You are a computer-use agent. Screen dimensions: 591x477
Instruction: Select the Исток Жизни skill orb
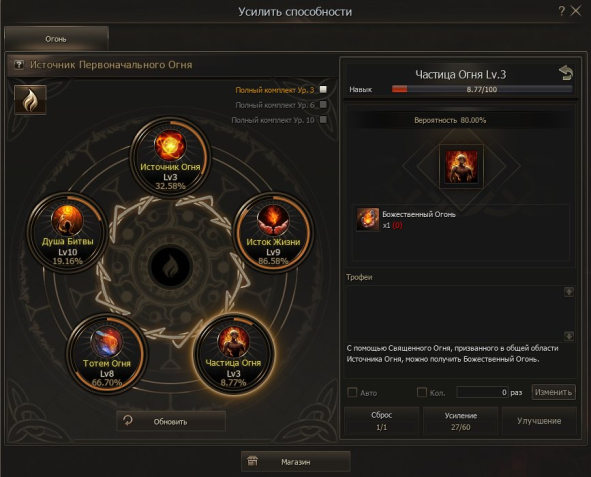coord(273,232)
